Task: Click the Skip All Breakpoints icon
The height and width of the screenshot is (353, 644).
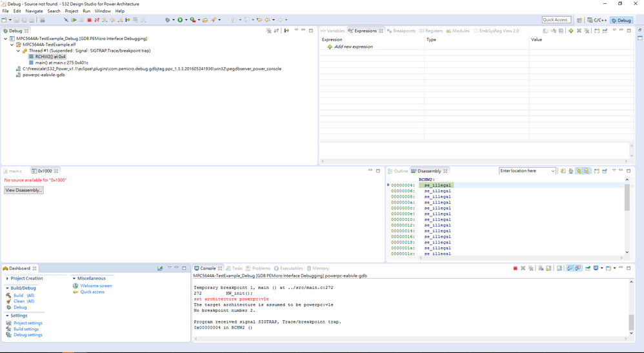Action: tap(66, 20)
